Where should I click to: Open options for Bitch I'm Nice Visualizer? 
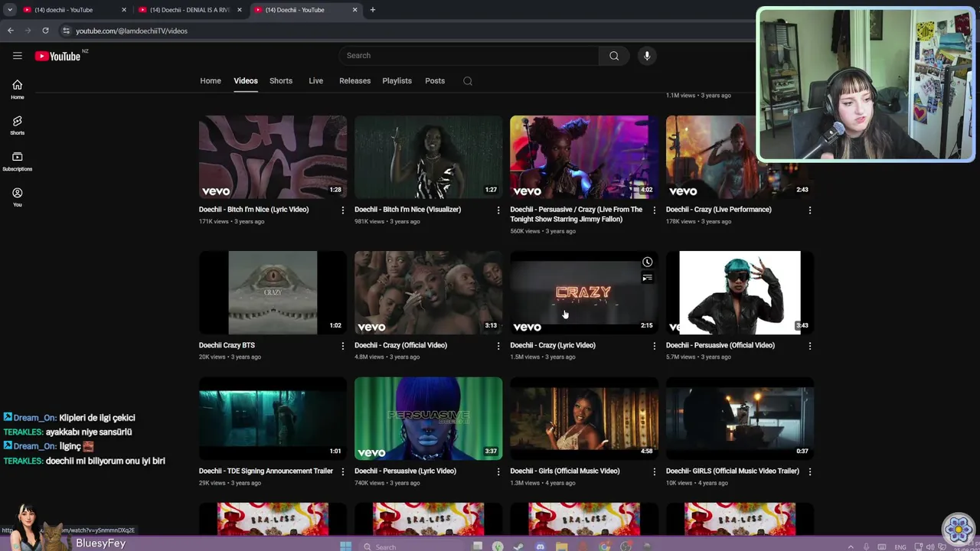498,210
